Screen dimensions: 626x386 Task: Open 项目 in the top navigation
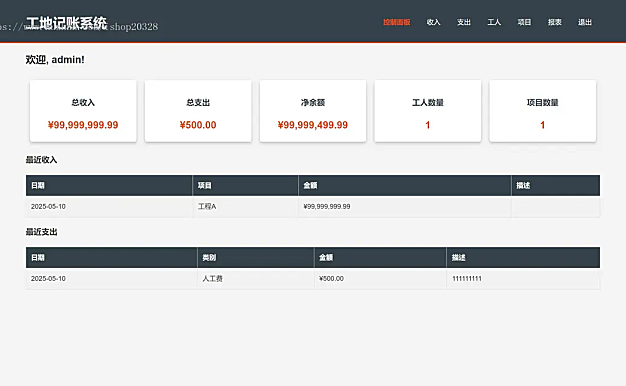coord(524,22)
